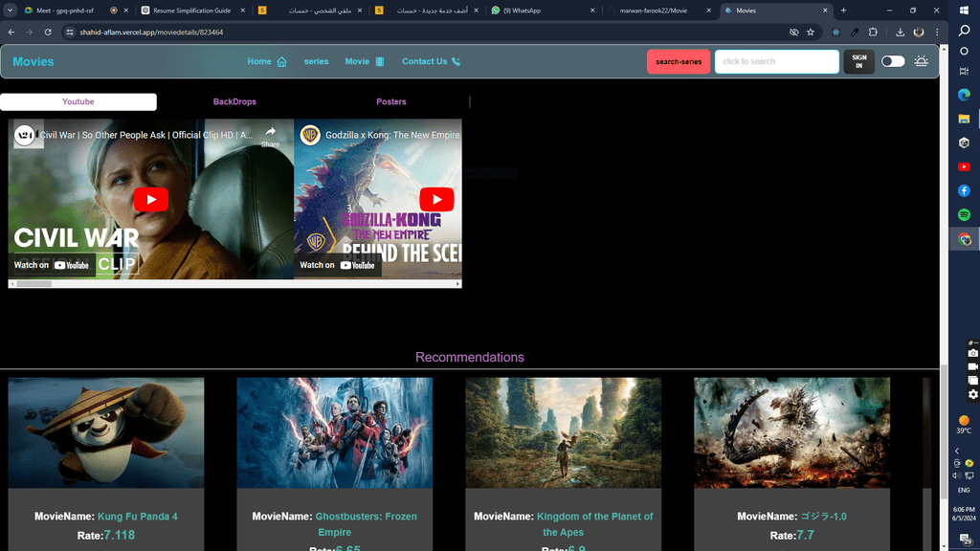
Task: Show hidden system tray icons
Action: pyautogui.click(x=957, y=451)
